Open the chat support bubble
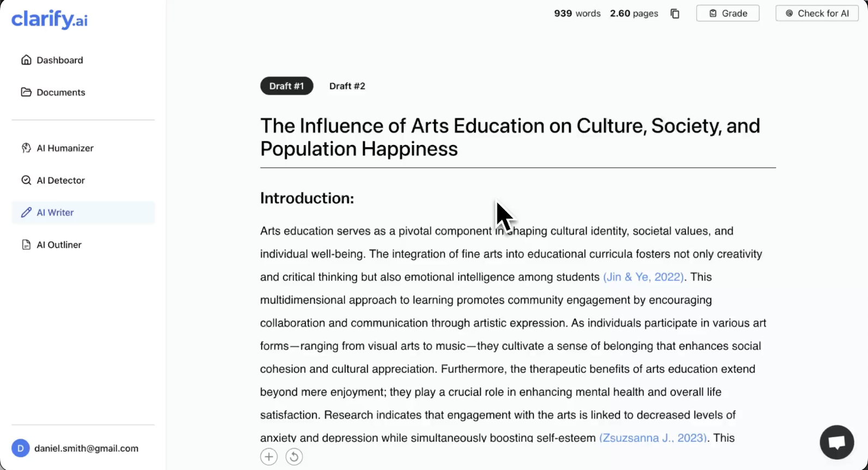The height and width of the screenshot is (470, 868). tap(836, 442)
